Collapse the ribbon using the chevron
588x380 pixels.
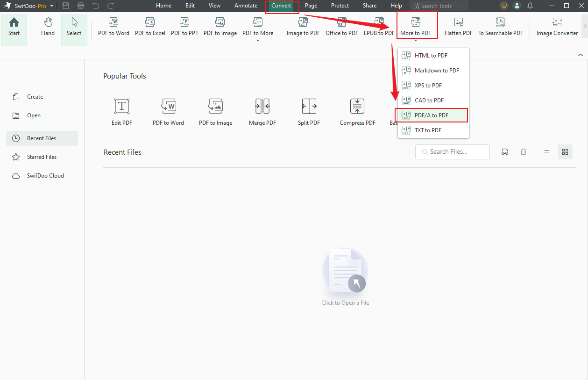(x=580, y=55)
